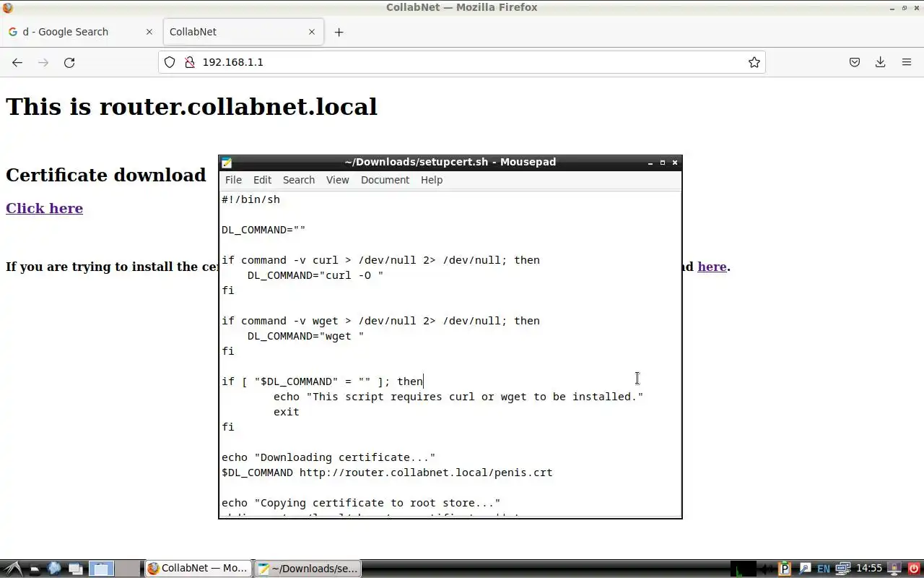Open the LXDE start menu icon
The width and height of the screenshot is (924, 578).
tap(13, 569)
